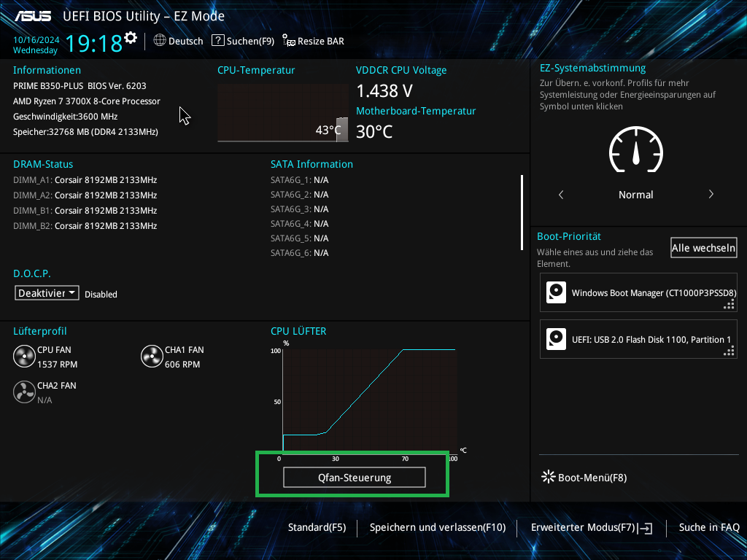
Task: Select the Deutsch language option
Action: click(186, 42)
